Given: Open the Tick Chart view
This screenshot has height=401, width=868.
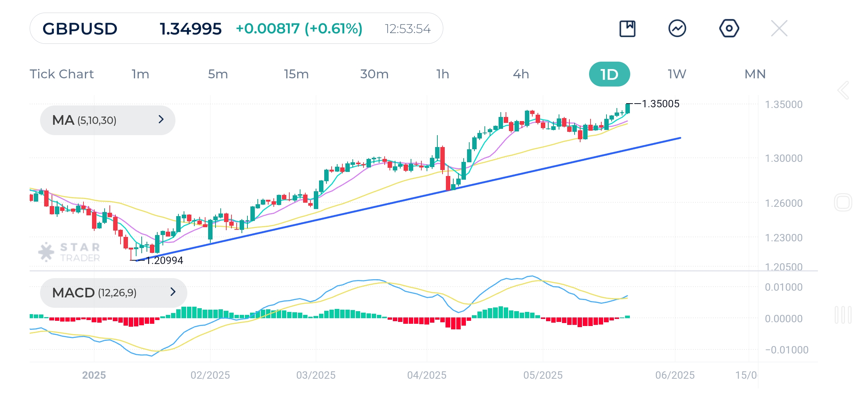Looking at the screenshot, I should (x=62, y=74).
